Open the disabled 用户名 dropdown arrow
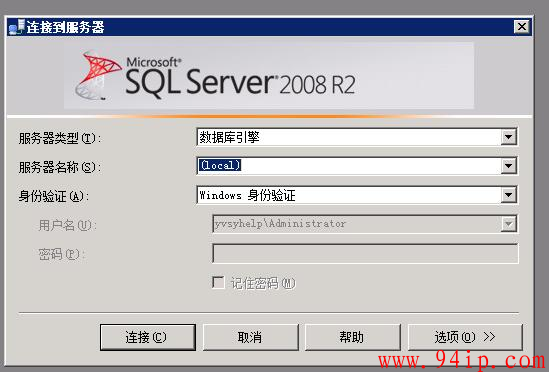549x372 pixels. point(508,224)
